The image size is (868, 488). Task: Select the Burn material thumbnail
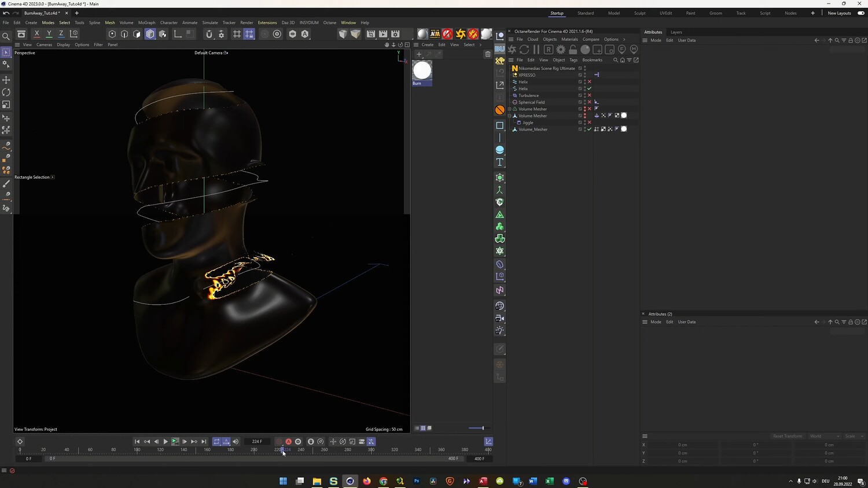pos(422,71)
